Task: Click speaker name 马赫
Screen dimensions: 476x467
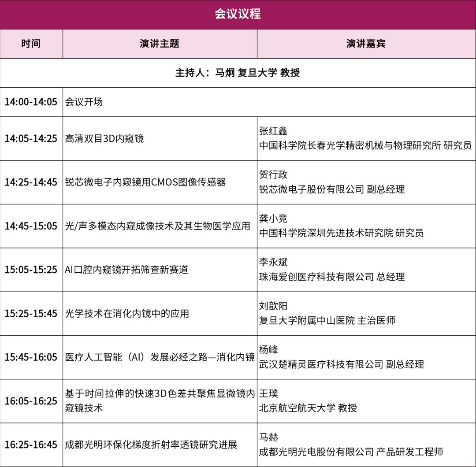Action: click(x=269, y=437)
